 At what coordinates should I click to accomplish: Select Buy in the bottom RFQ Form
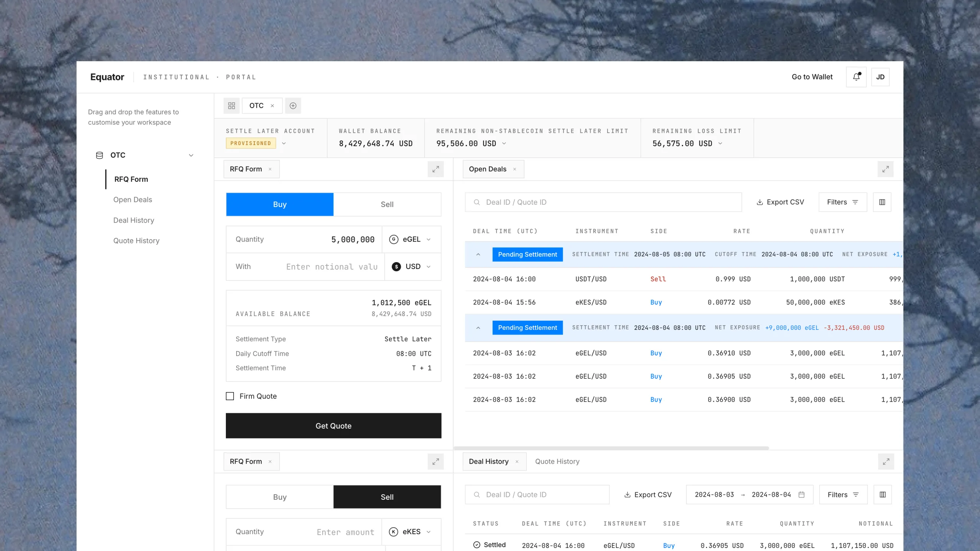click(280, 497)
